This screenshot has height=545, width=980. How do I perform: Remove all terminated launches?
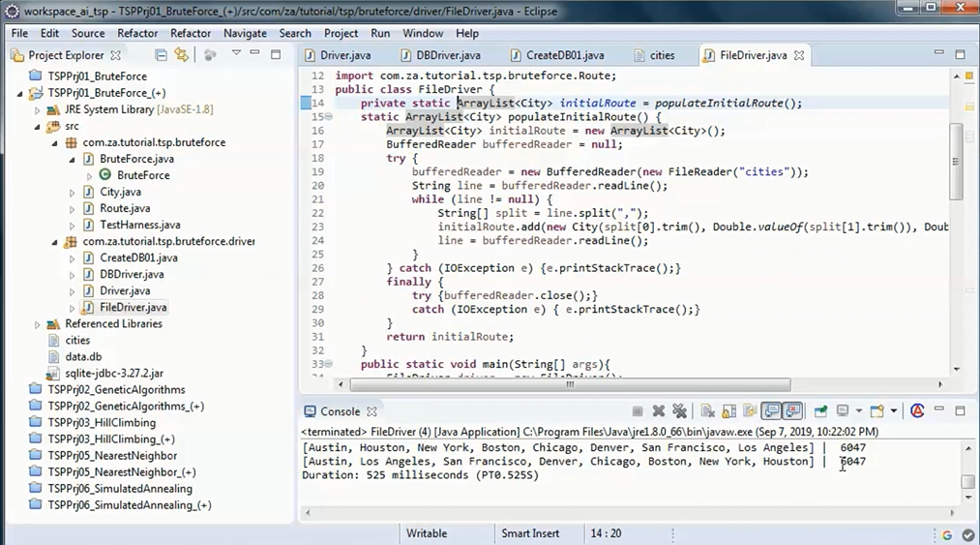(679, 411)
